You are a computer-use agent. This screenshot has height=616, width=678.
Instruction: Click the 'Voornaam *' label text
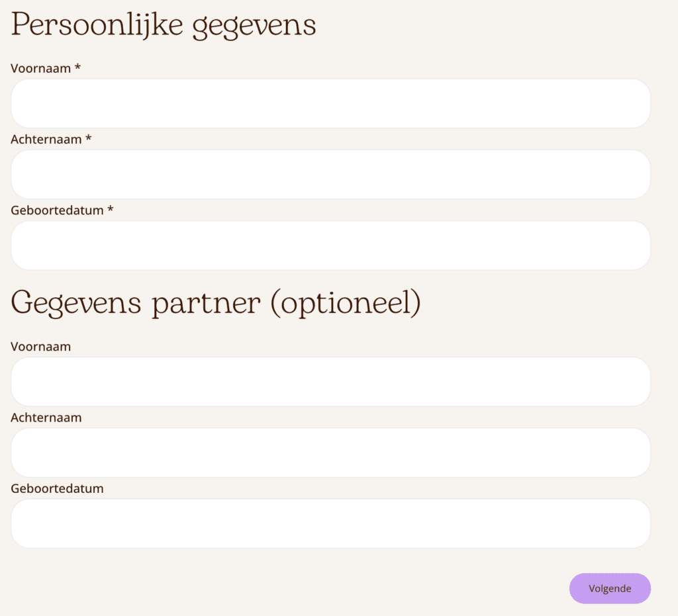[40, 68]
